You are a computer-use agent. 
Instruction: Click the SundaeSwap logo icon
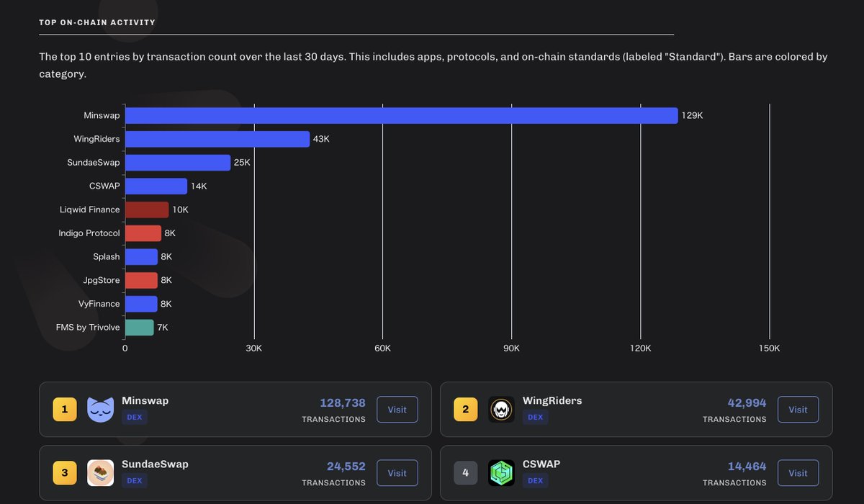100,473
